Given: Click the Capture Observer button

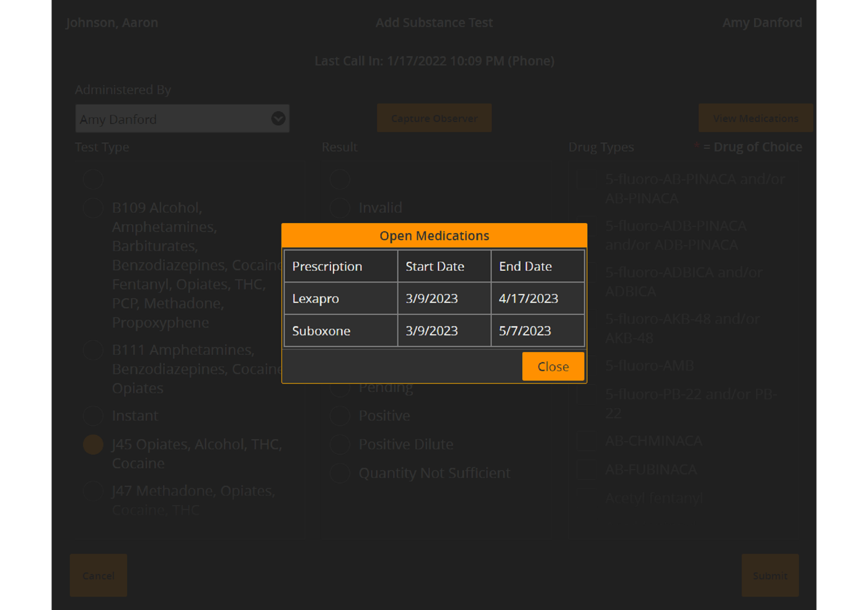Looking at the screenshot, I should coord(434,118).
